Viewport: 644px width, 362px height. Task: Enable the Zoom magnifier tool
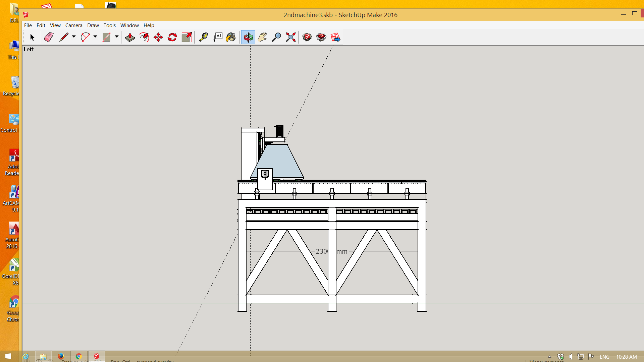276,37
